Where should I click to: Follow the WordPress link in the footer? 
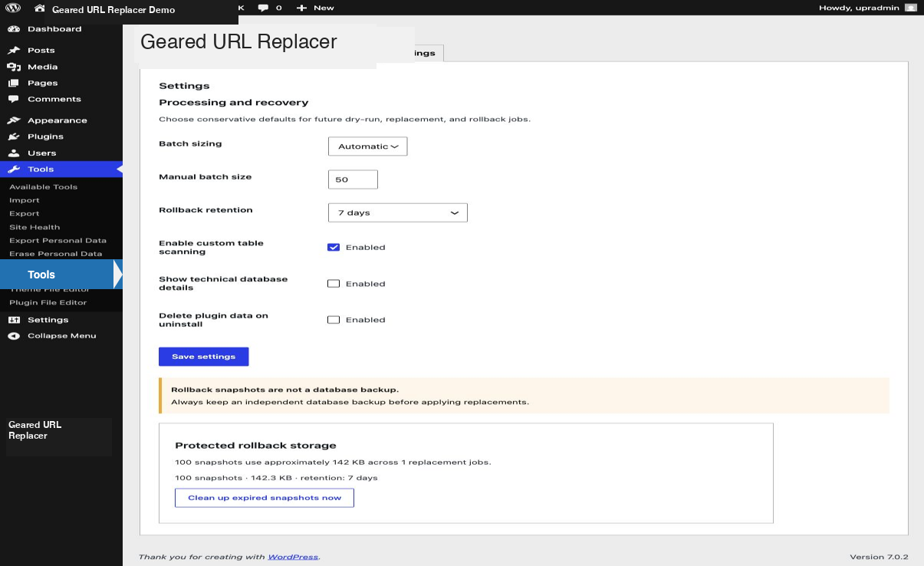click(293, 557)
